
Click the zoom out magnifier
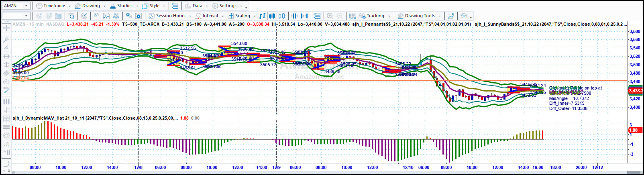[340, 16]
